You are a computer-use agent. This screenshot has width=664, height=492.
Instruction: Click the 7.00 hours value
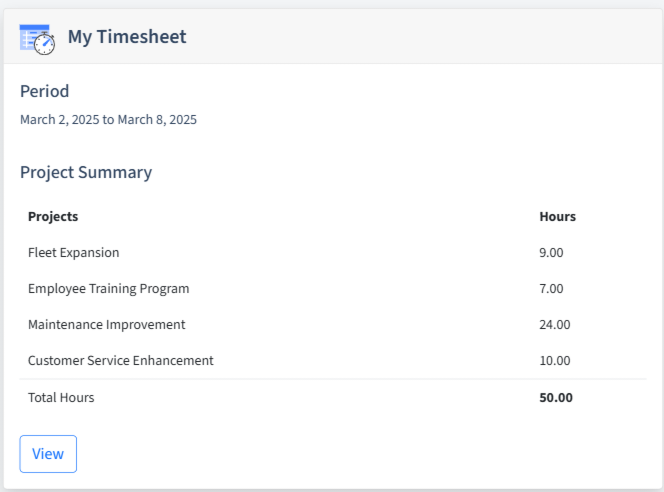551,288
